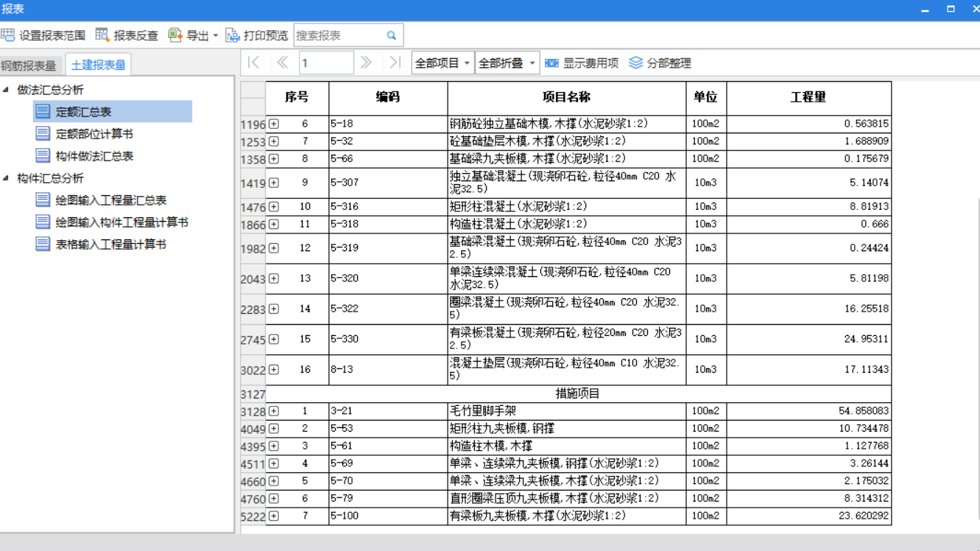Click the 编码 column header
980x551 pixels.
pos(388,98)
